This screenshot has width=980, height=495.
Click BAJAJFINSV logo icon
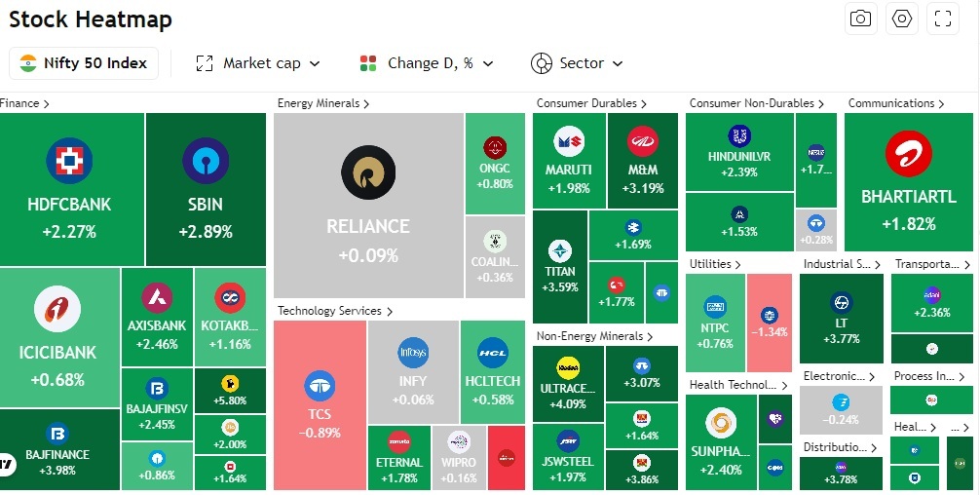point(157,389)
